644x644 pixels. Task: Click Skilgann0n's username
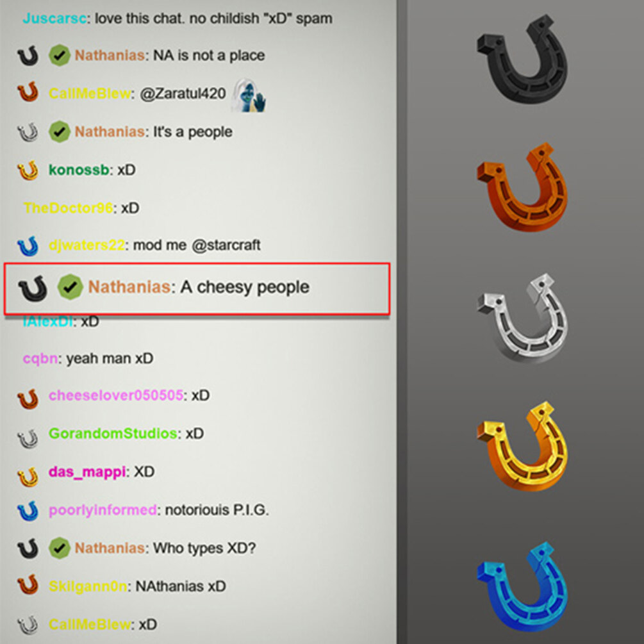coord(88,586)
